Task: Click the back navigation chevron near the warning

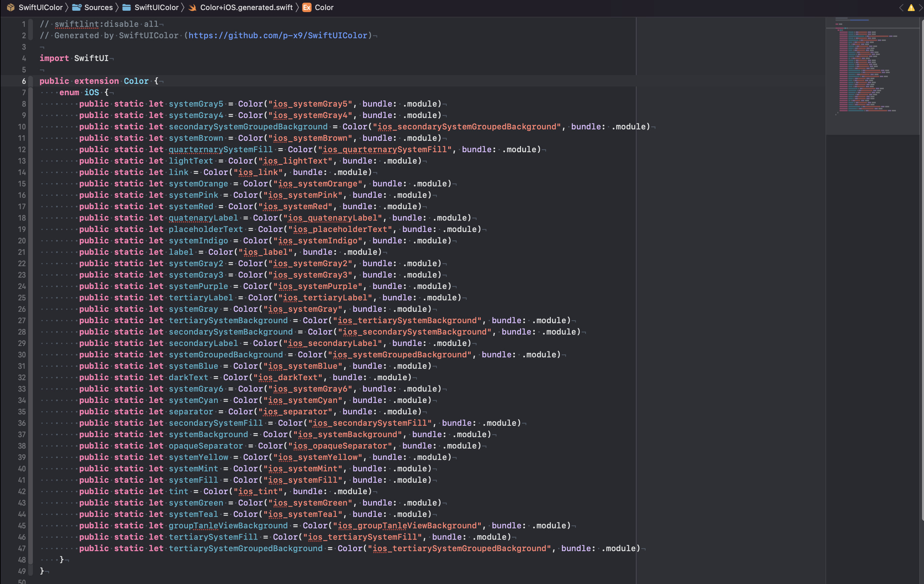Action: pyautogui.click(x=901, y=8)
